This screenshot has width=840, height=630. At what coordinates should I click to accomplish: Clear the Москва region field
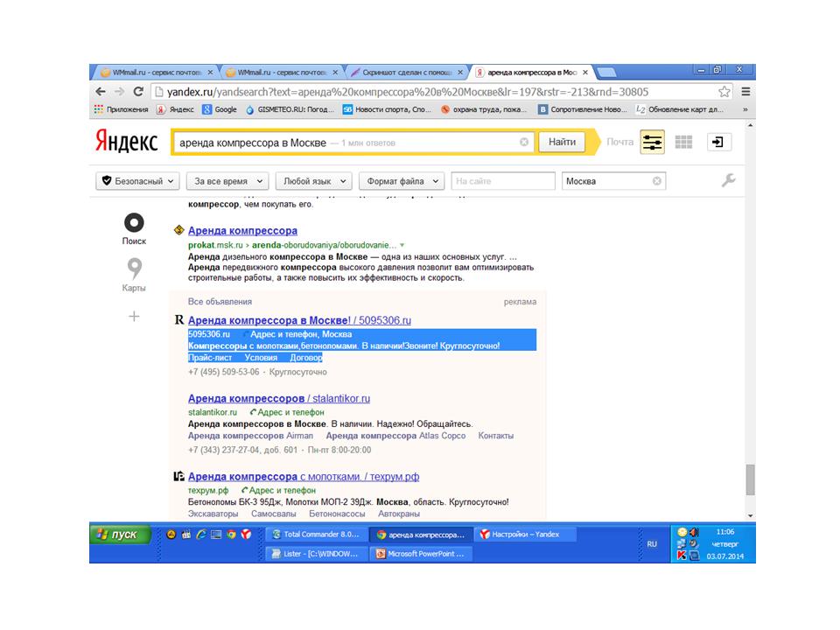click(657, 181)
